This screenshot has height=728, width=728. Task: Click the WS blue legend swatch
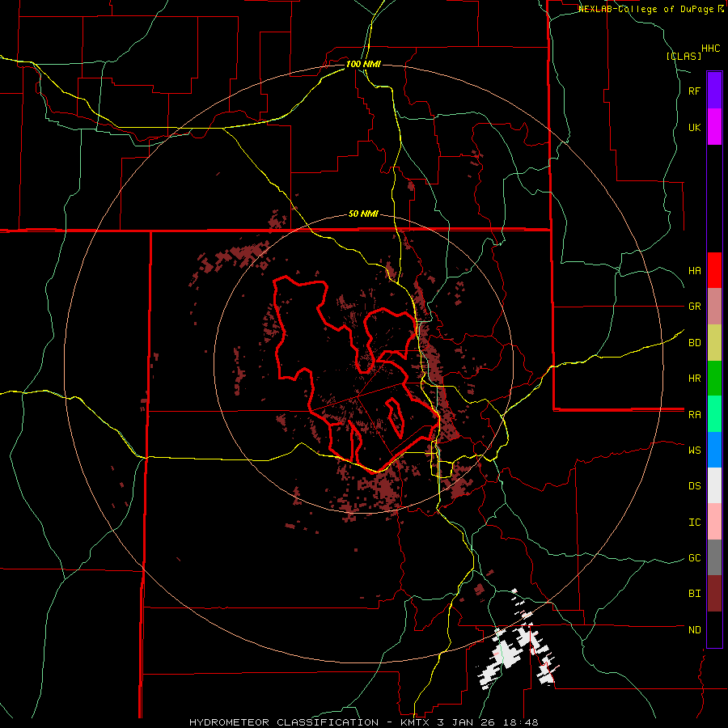tap(714, 450)
